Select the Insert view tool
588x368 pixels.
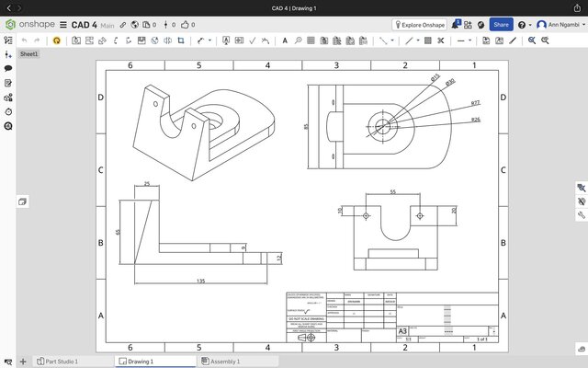tap(76, 40)
